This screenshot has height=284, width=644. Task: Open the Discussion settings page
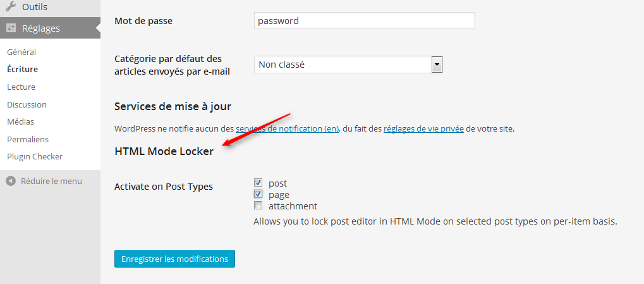27,105
